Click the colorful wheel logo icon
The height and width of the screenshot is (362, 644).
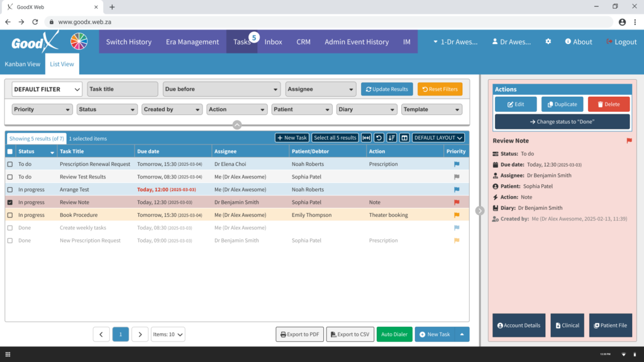pos(79,41)
